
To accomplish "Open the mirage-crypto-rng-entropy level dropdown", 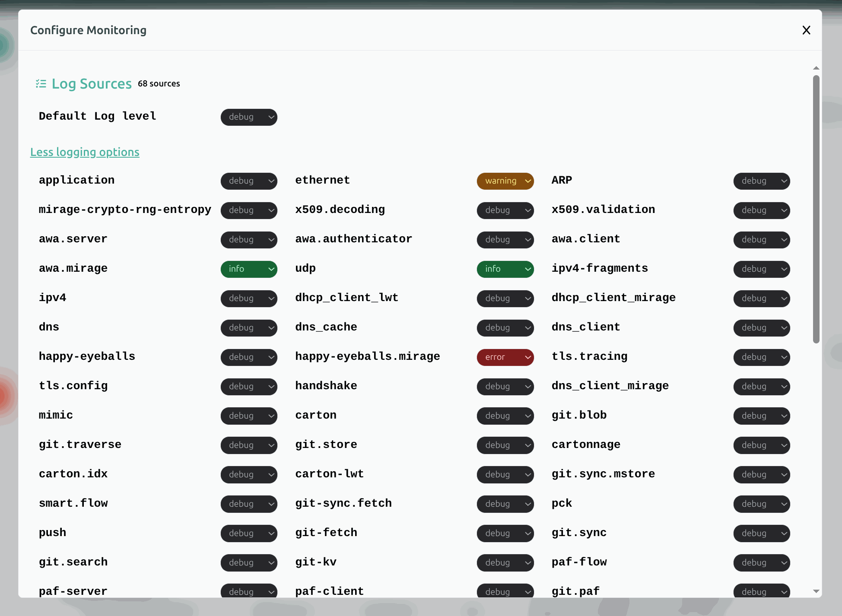I will tap(249, 210).
